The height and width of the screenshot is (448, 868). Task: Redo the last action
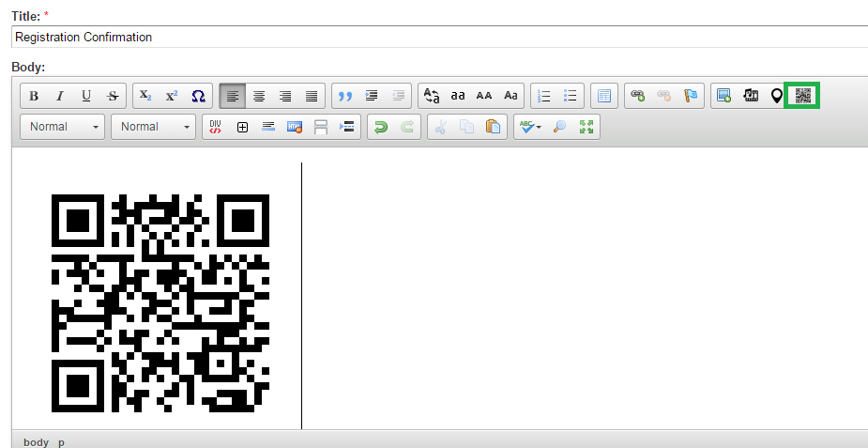[407, 127]
